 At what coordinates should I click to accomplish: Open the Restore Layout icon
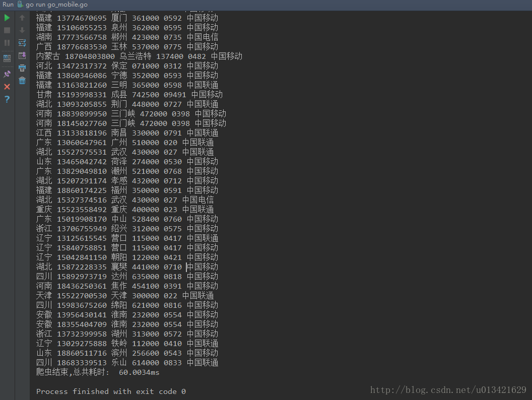tap(7, 58)
